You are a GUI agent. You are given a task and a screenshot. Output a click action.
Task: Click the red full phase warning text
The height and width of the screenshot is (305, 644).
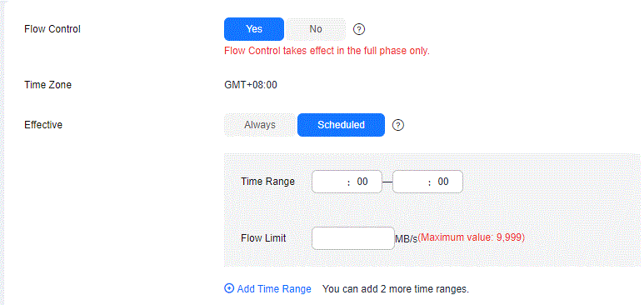click(327, 51)
